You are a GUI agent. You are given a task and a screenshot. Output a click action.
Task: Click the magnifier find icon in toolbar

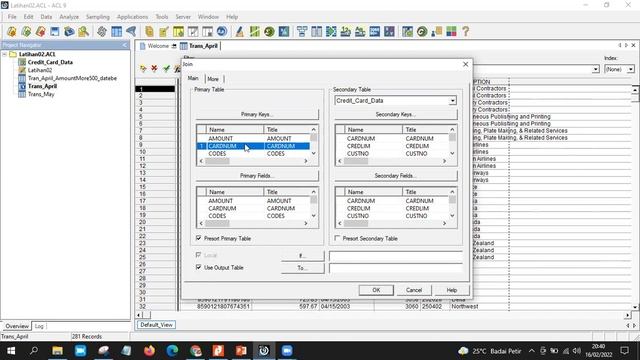tap(84, 31)
